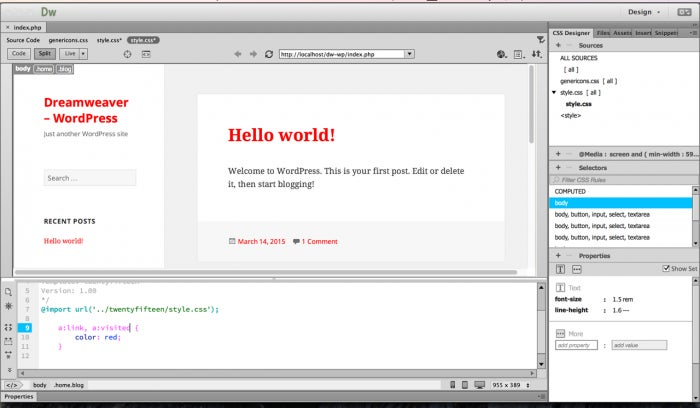Select the <style> source entry
Image resolution: width=700 pixels, height=408 pixels.
click(x=571, y=115)
